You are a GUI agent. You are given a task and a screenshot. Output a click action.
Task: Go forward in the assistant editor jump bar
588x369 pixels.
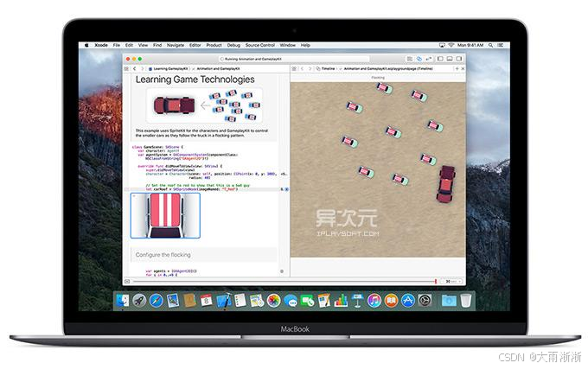point(310,69)
